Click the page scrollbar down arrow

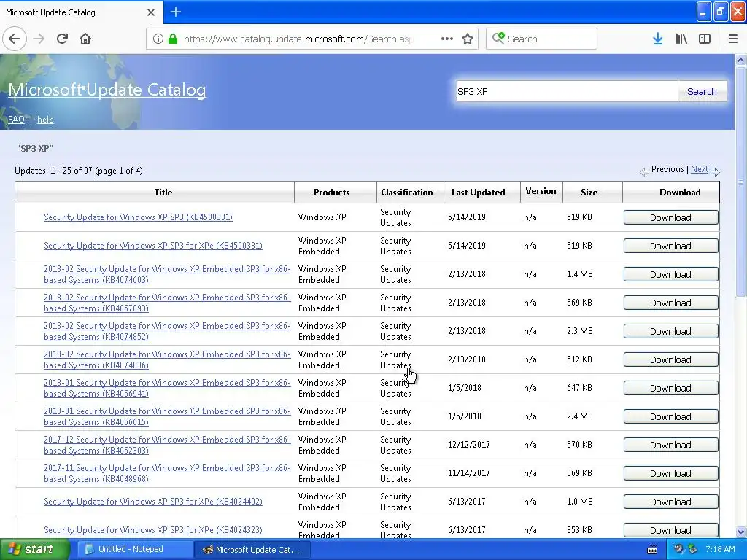click(740, 532)
